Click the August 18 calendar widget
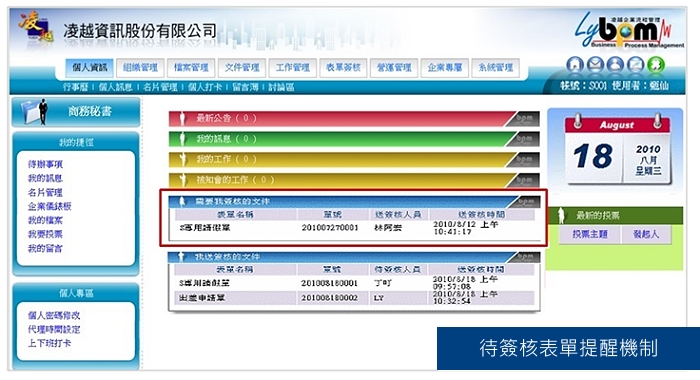 click(617, 150)
